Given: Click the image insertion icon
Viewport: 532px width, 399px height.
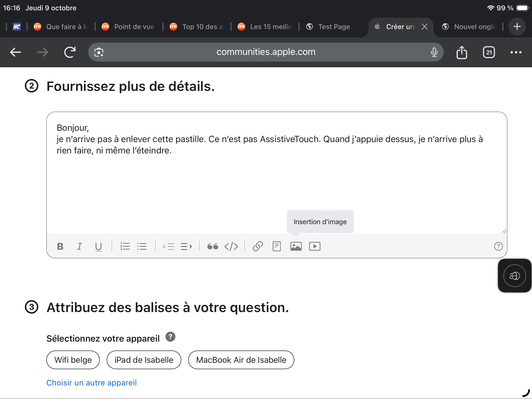Looking at the screenshot, I should pyautogui.click(x=296, y=246).
